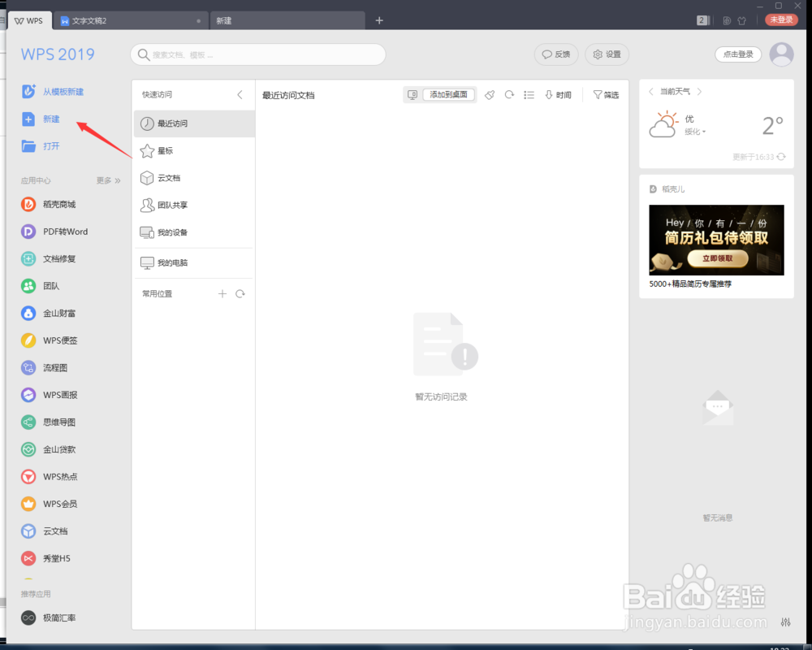Add a new tab with plus button
The image size is (812, 650).
pyautogui.click(x=379, y=21)
